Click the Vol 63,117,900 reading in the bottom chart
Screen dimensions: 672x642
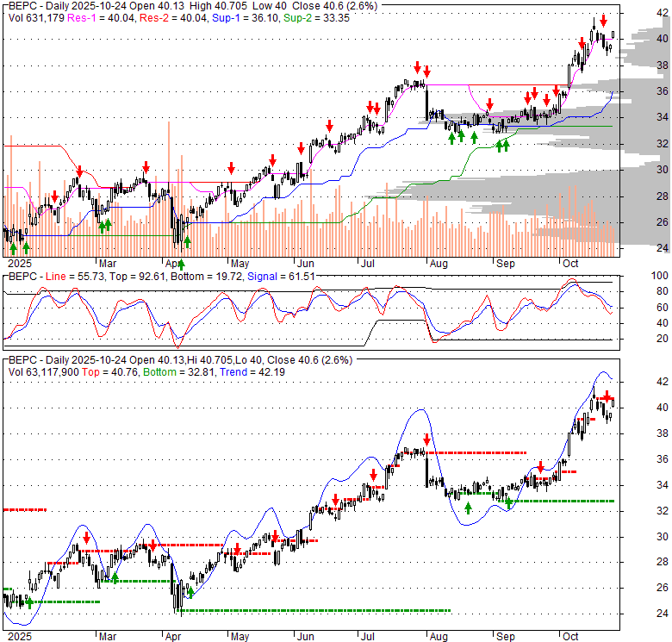point(44,372)
